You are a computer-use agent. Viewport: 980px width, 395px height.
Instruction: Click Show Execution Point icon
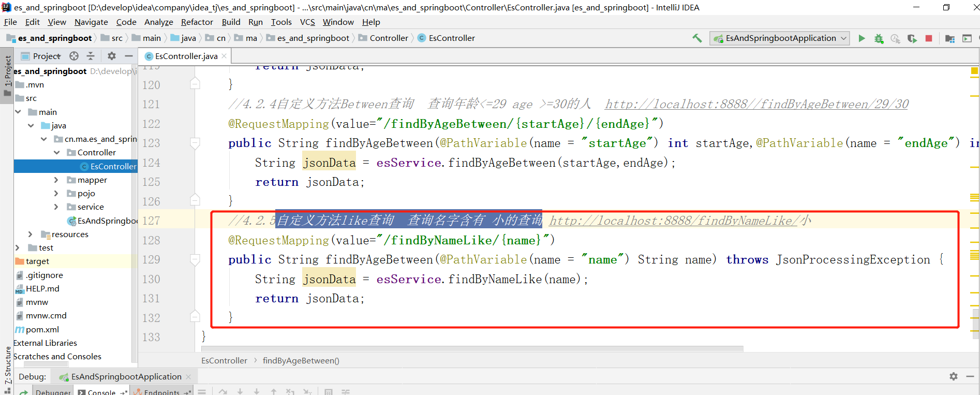[x=202, y=392]
